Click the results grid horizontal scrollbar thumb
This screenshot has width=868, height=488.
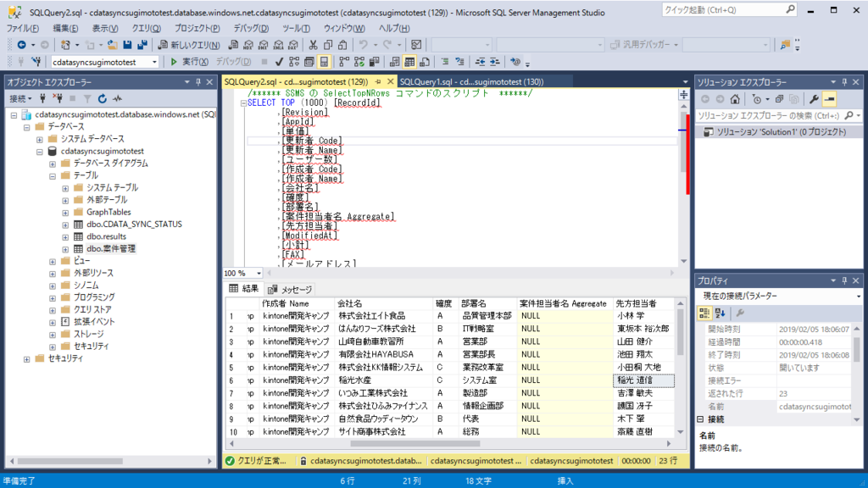(x=415, y=443)
